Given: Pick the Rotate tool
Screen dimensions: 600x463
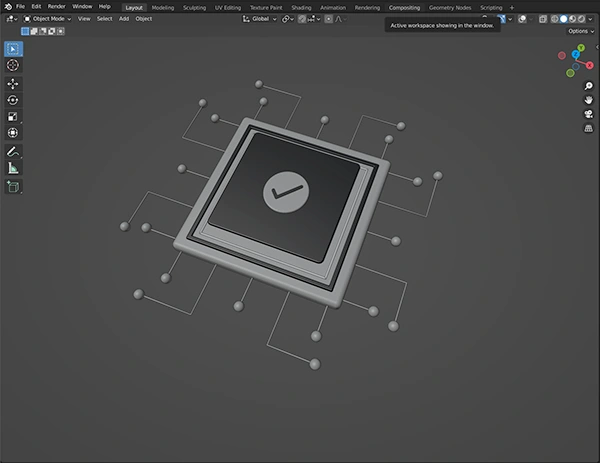Looking at the screenshot, I should (13, 100).
